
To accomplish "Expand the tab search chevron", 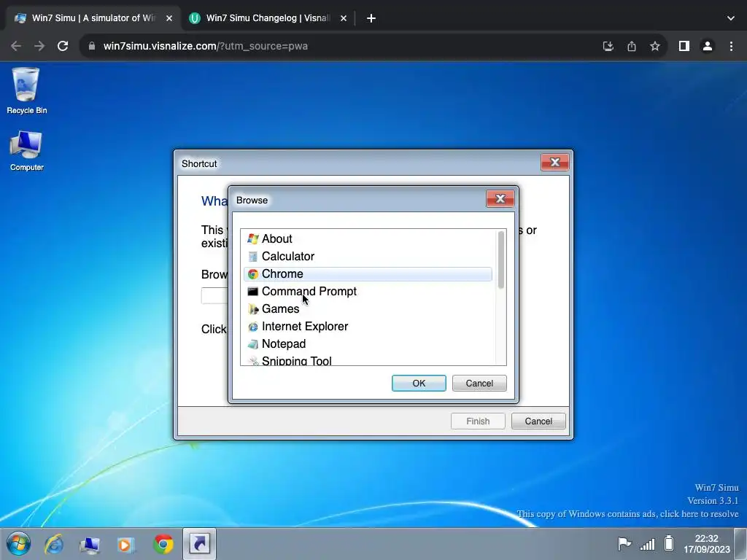I will coord(731,18).
